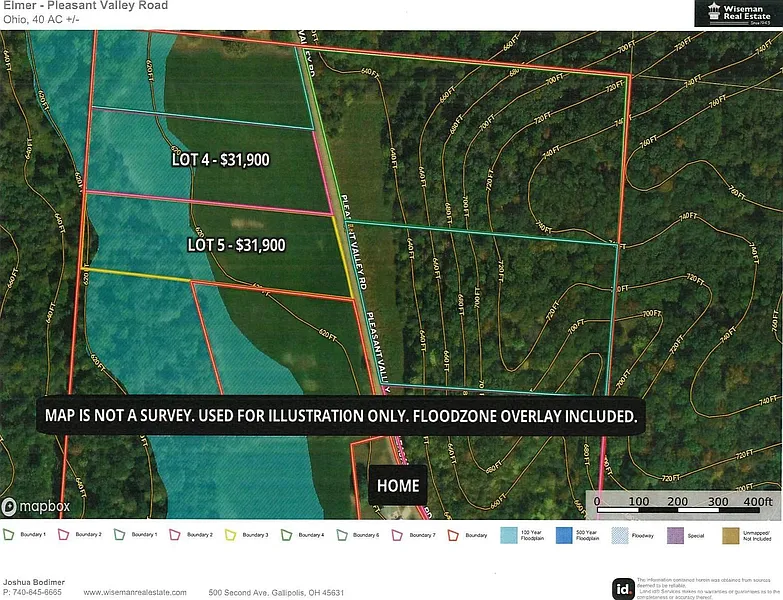Click the Boundary 6 legend icon
783x600 pixels.
tap(343, 536)
